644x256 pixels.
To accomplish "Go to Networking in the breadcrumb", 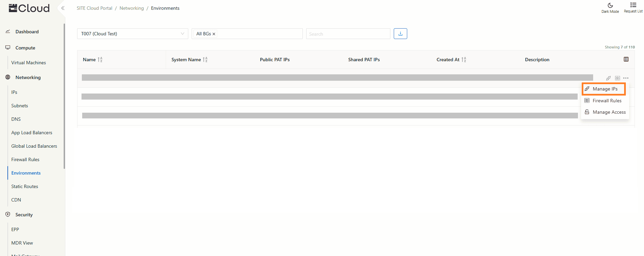I will pos(131,8).
